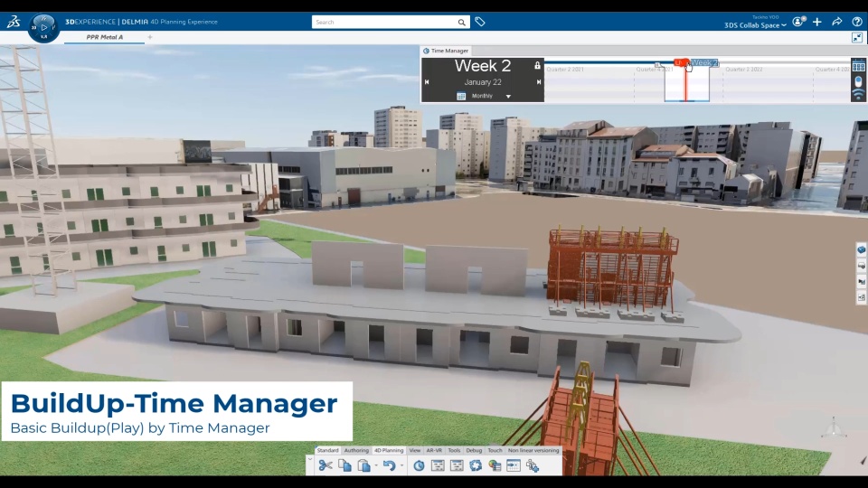Click the circular refresh cycle icon

pyautogui.click(x=476, y=466)
